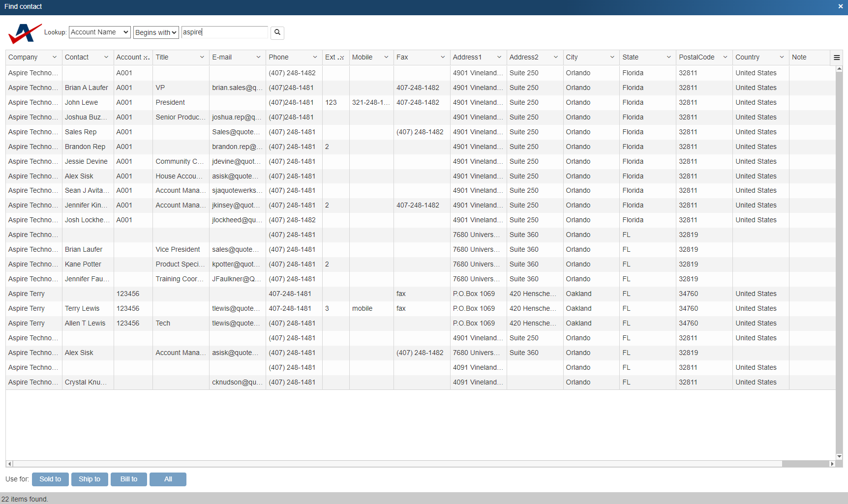Screen dimensions: 848x504
Task: Expand the State column header dropdown
Action: tap(668, 58)
